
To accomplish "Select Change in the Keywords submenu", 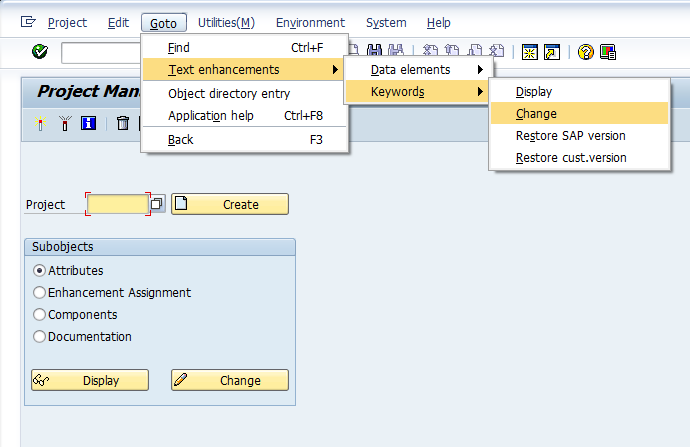I will tap(580, 114).
